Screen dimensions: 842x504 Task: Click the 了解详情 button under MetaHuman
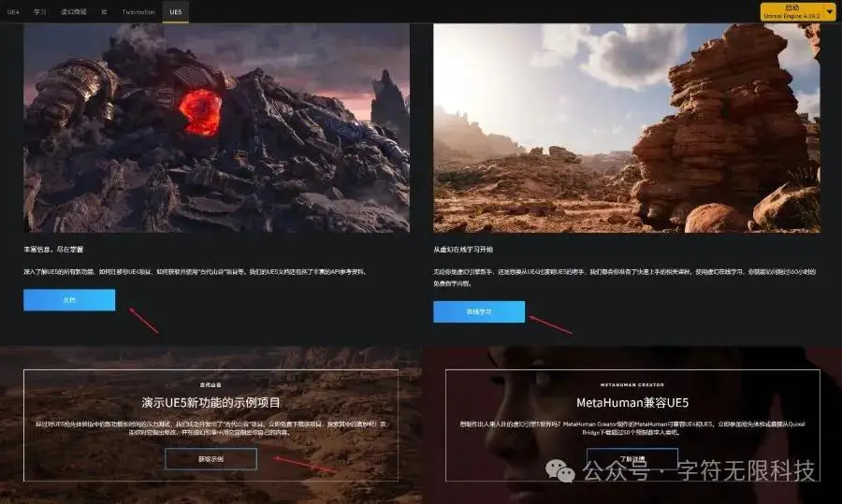point(632,459)
